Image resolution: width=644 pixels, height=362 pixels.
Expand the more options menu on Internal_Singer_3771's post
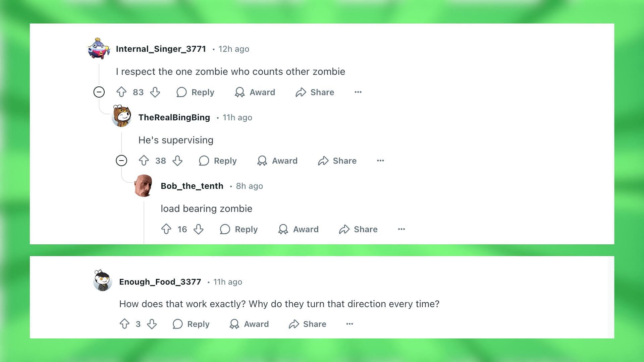358,92
